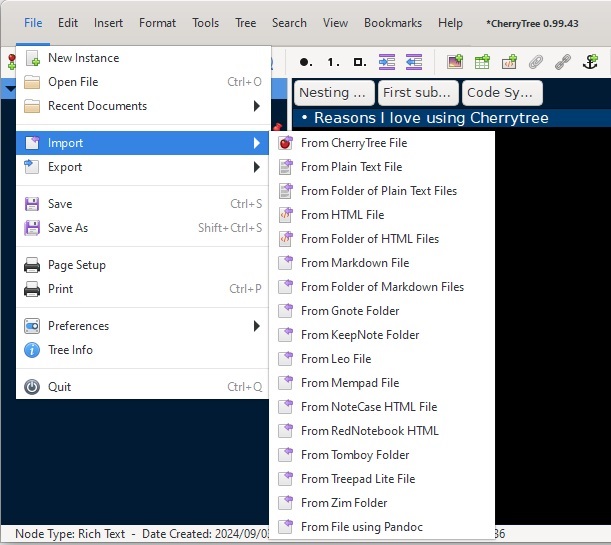The width and height of the screenshot is (611, 545).
Task: Click the printer icon beside Print
Action: point(32,289)
